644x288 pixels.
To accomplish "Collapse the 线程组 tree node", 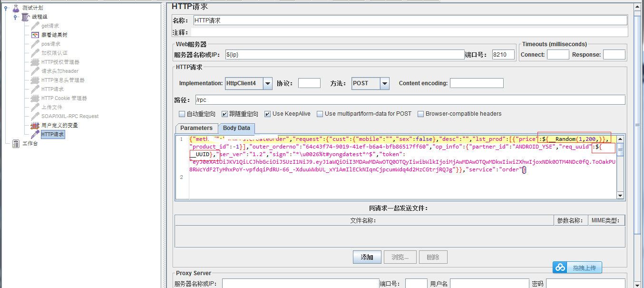I will (15, 17).
